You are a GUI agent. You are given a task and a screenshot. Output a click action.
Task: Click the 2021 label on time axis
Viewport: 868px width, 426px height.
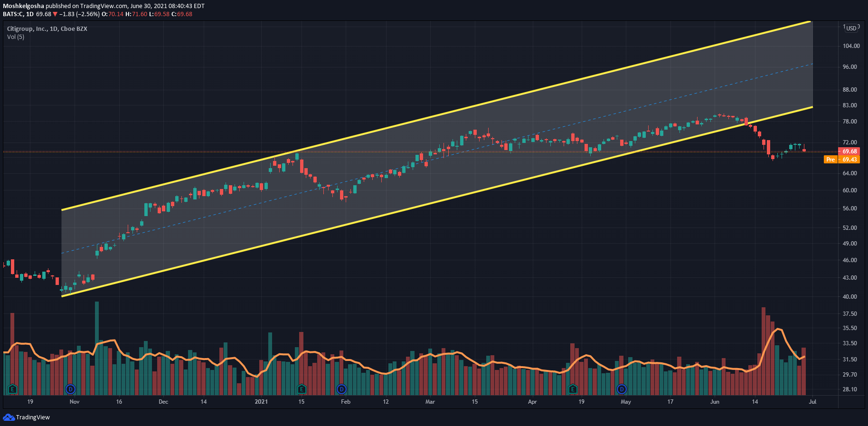pos(261,402)
